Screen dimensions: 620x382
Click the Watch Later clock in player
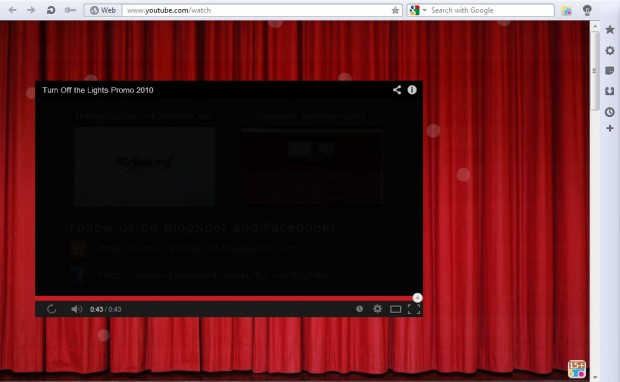359,309
